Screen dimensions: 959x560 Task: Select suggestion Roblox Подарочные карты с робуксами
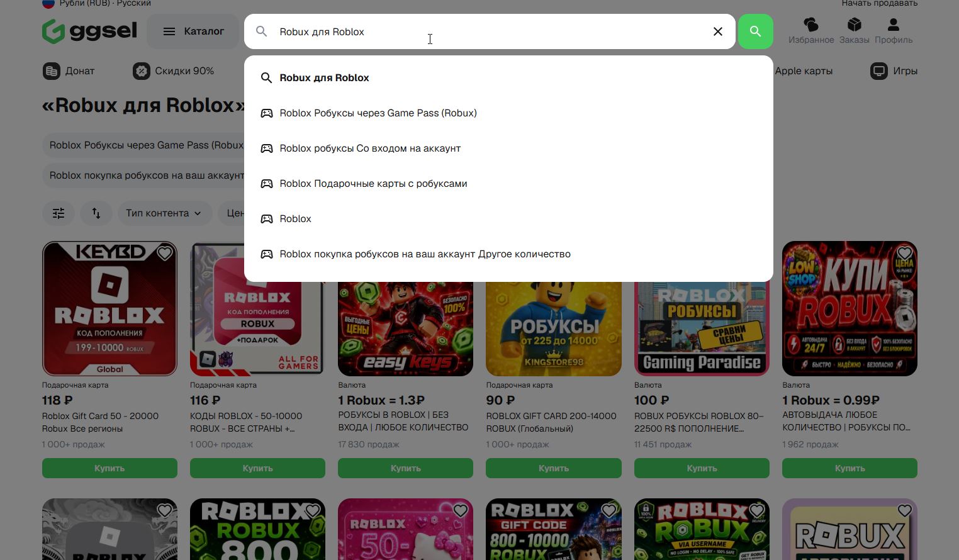(508, 184)
